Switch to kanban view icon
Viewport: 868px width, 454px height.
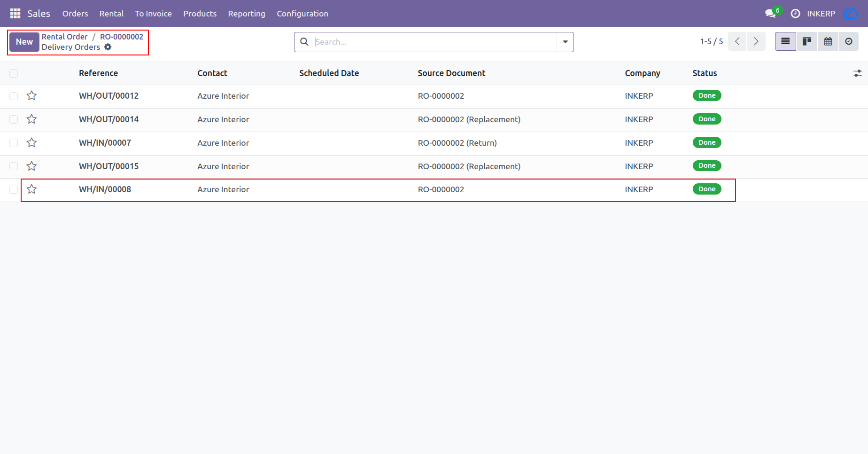pyautogui.click(x=807, y=41)
